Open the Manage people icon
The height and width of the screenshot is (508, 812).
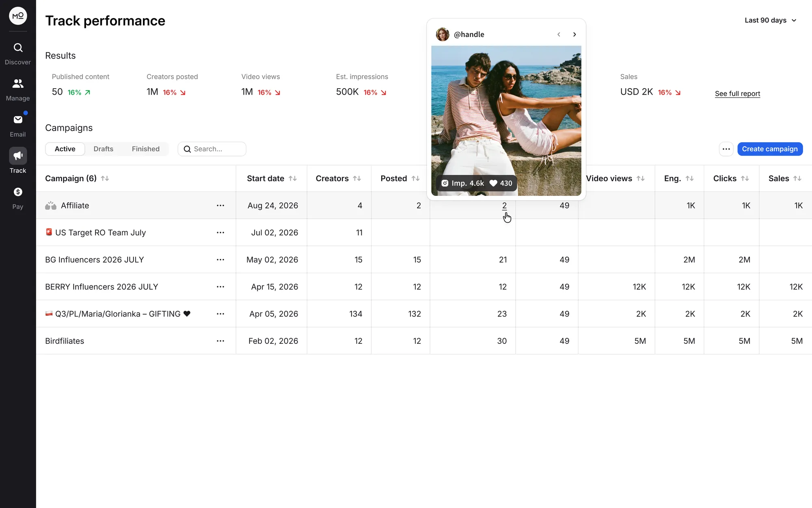[18, 84]
